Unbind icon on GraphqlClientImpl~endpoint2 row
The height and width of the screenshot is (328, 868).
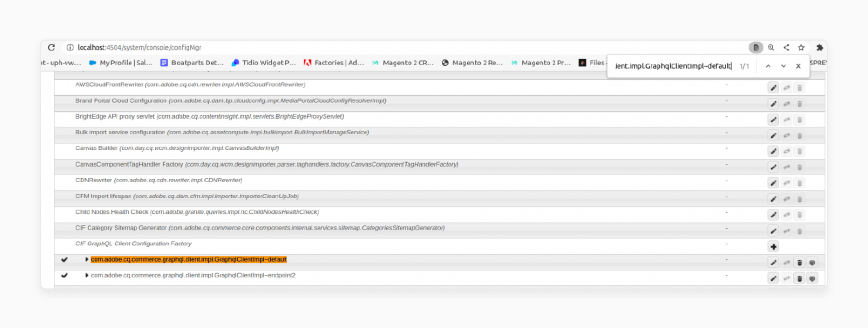(812, 278)
